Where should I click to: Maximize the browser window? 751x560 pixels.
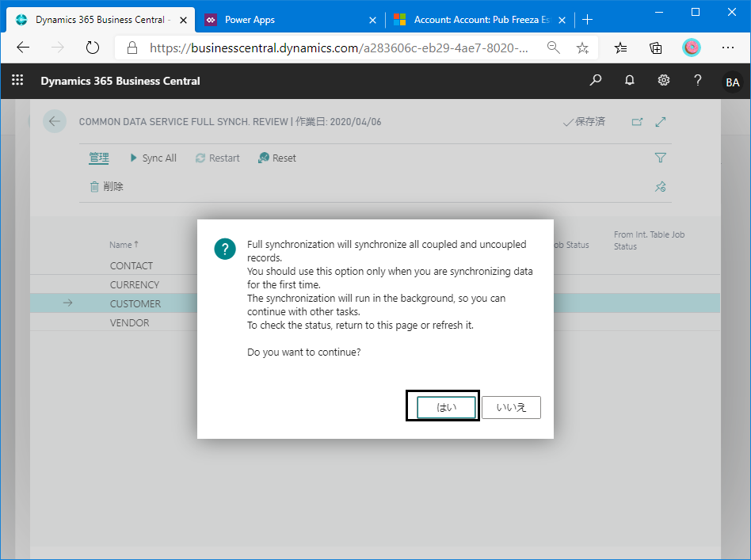tap(696, 12)
